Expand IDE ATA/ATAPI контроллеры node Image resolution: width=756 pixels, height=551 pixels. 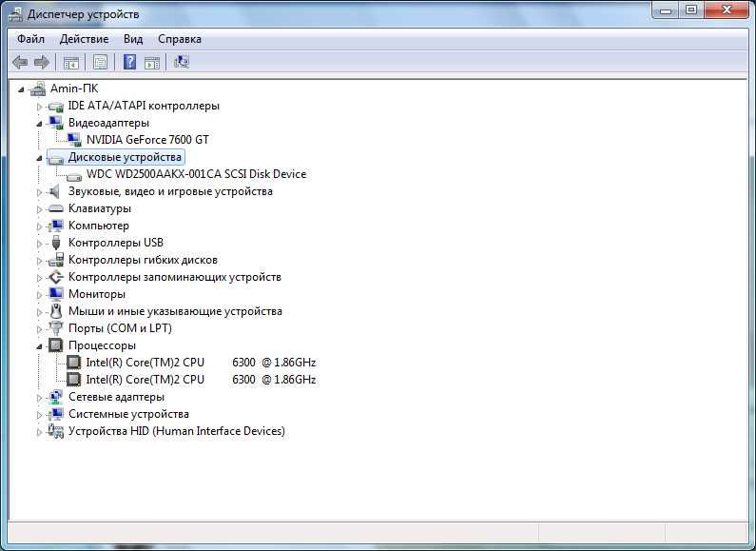40,107
